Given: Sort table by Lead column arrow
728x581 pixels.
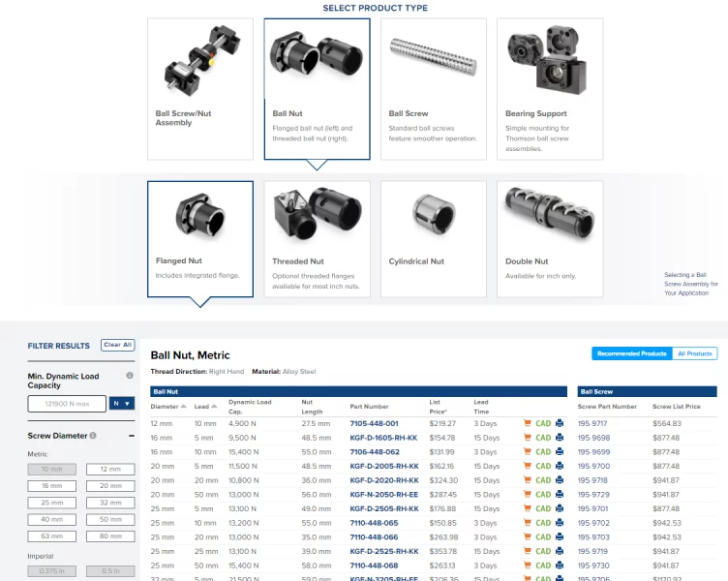Looking at the screenshot, I should (x=213, y=407).
